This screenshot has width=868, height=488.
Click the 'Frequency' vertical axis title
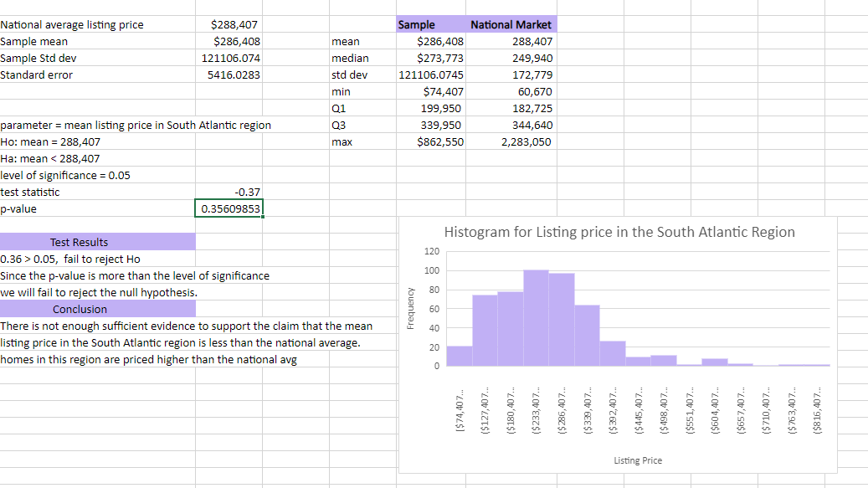click(410, 308)
